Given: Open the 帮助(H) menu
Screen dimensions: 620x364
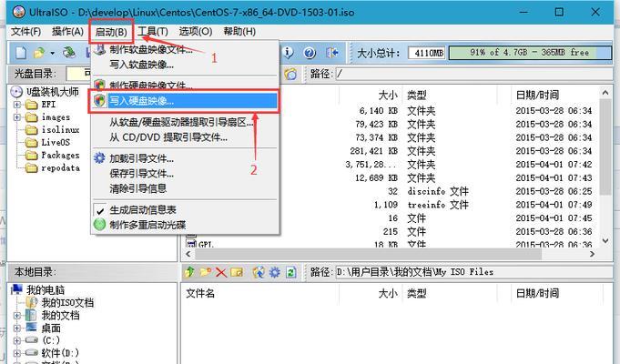Looking at the screenshot, I should click(x=239, y=32).
